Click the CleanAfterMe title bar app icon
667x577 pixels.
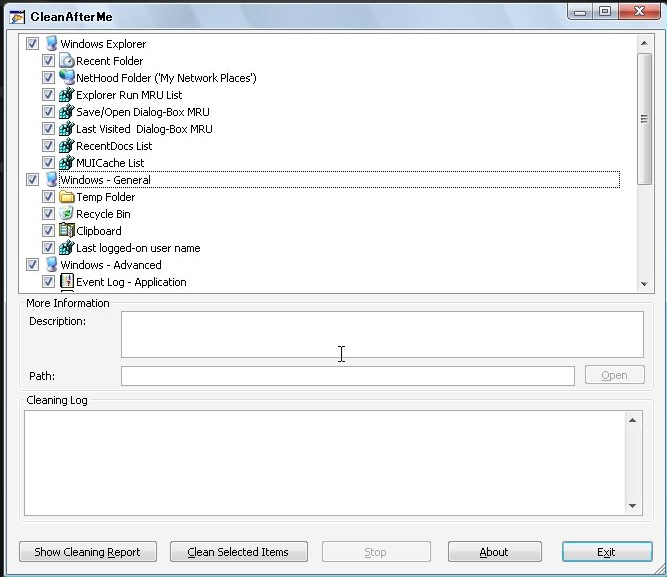click(17, 17)
